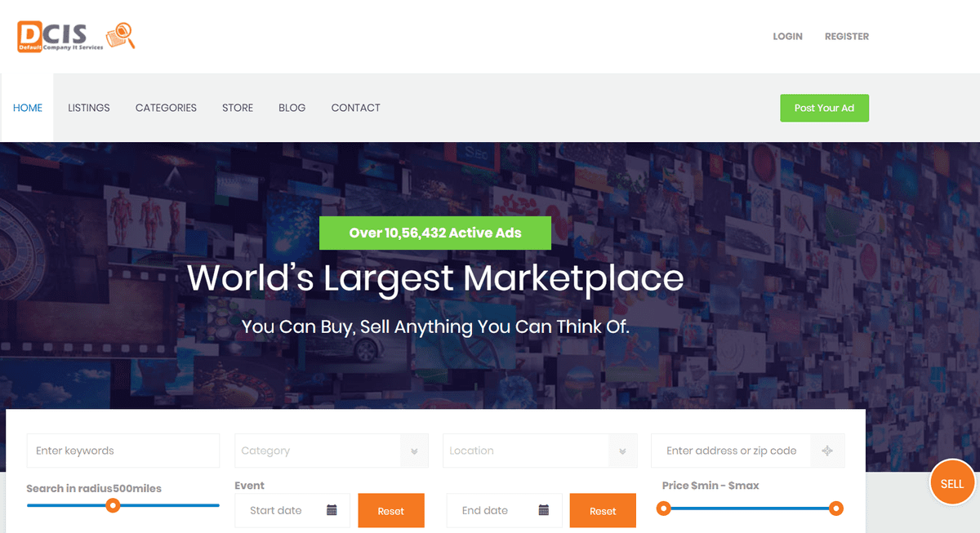Expand the Location dropdown arrow
Viewport: 980px width, 533px height.
pos(622,451)
